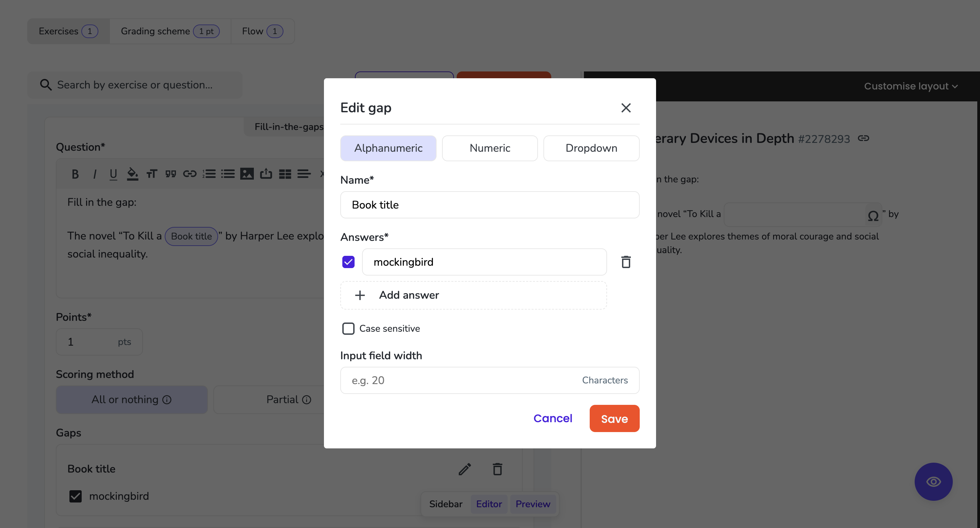This screenshot has width=980, height=528.
Task: Create a bulleted list
Action: point(228,174)
